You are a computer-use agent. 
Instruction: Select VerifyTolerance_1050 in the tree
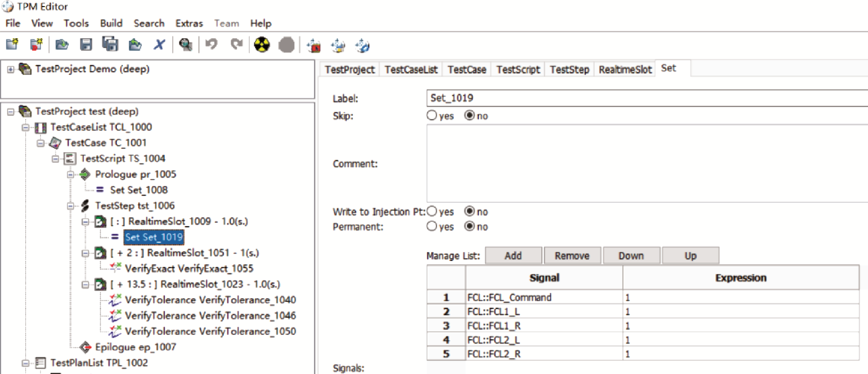210,332
